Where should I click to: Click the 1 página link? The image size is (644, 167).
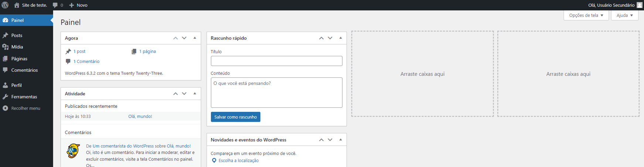148,51
